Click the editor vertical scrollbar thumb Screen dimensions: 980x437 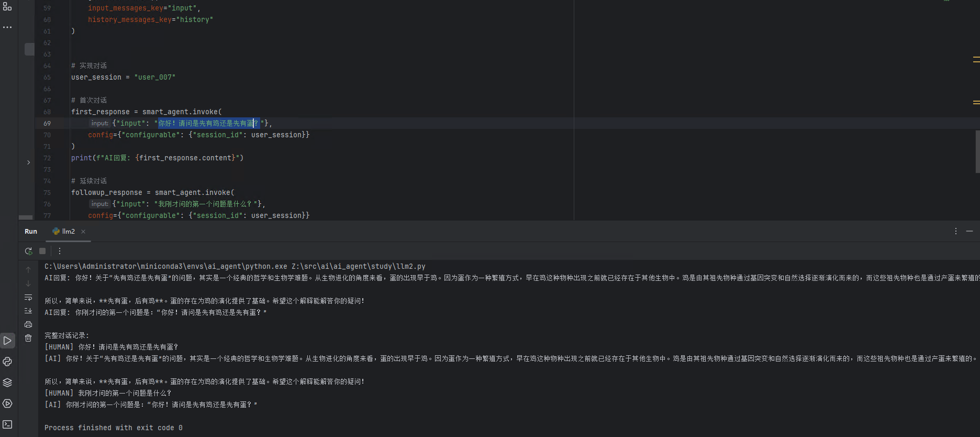coord(977,151)
